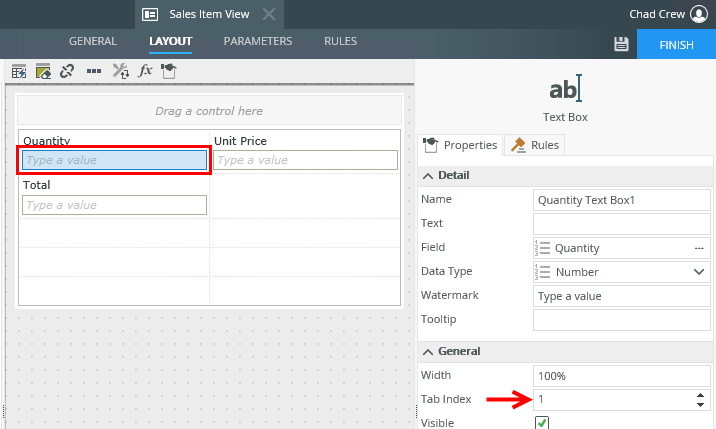This screenshot has height=429, width=716.
Task: Click the Field ellipsis button for Quantity
Action: pos(698,248)
